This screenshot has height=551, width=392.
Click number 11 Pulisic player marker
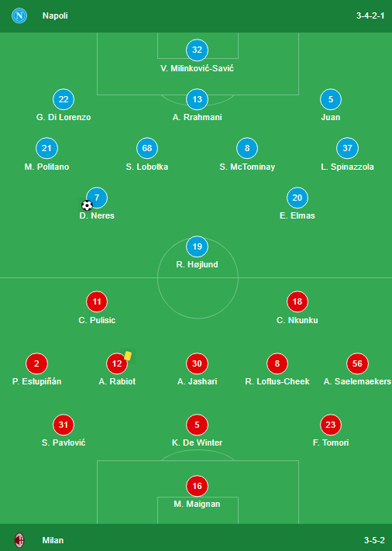click(x=97, y=301)
